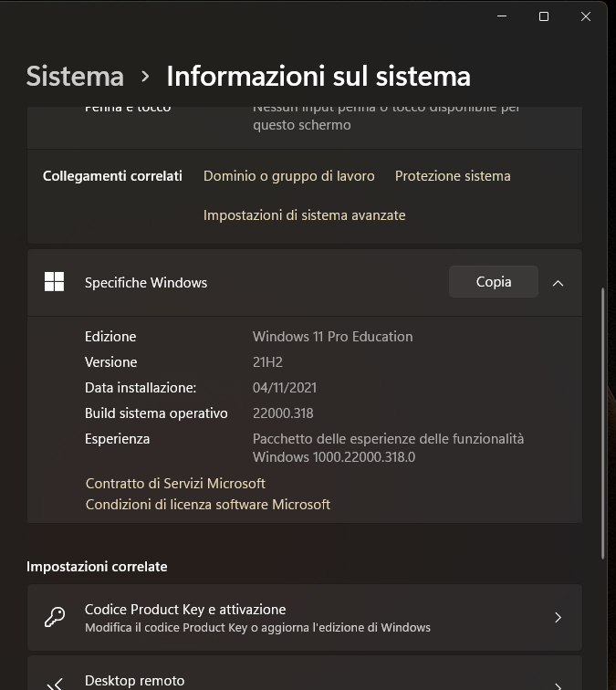Click the 'Versione' label

coord(111,362)
